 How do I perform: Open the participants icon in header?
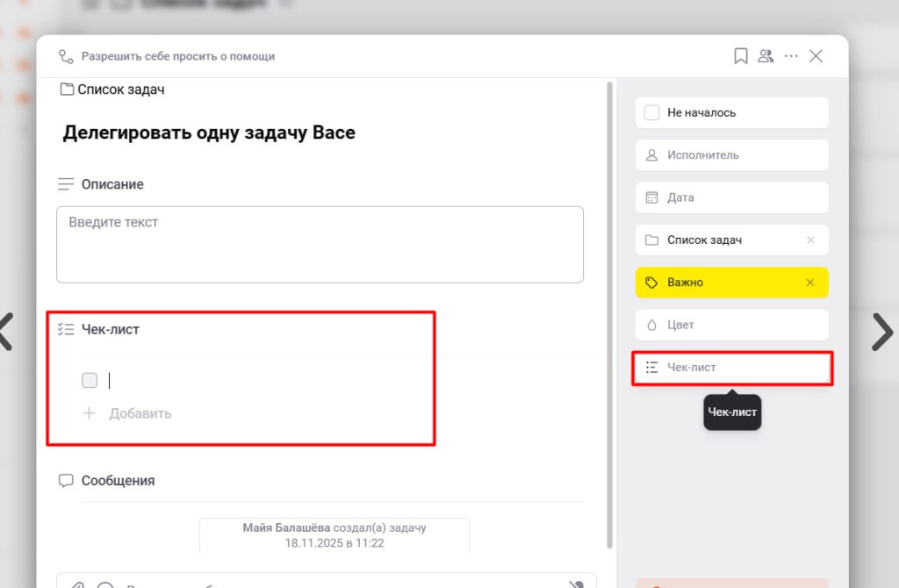pos(766,56)
